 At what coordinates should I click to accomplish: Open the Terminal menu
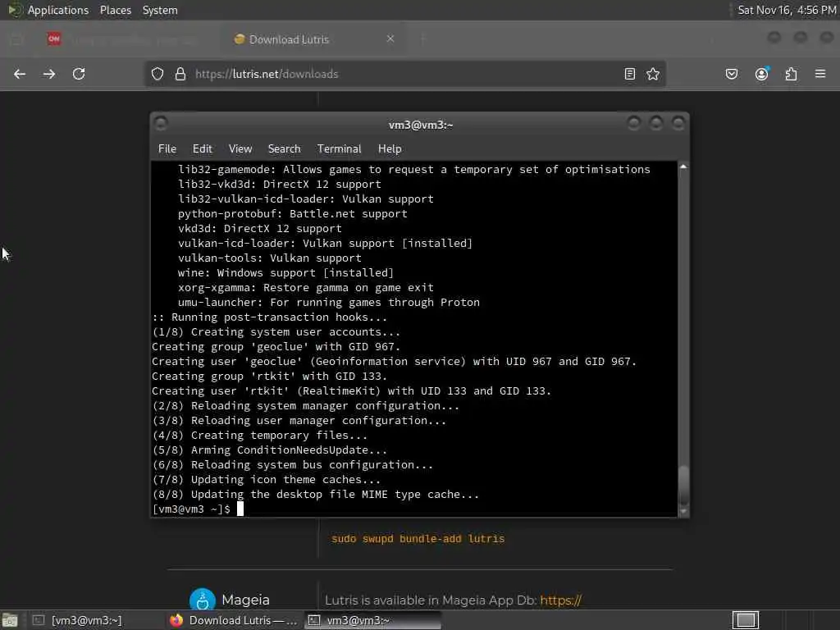click(339, 149)
